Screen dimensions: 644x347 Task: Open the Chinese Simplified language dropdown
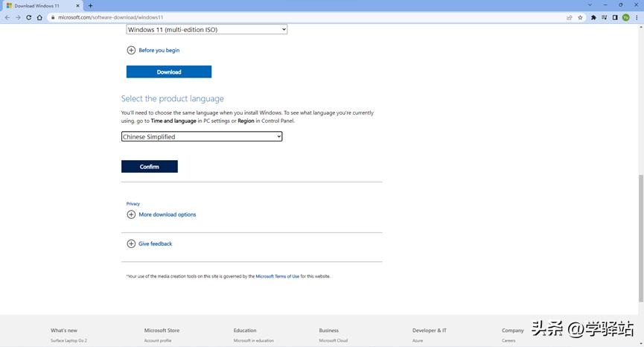[x=202, y=136]
